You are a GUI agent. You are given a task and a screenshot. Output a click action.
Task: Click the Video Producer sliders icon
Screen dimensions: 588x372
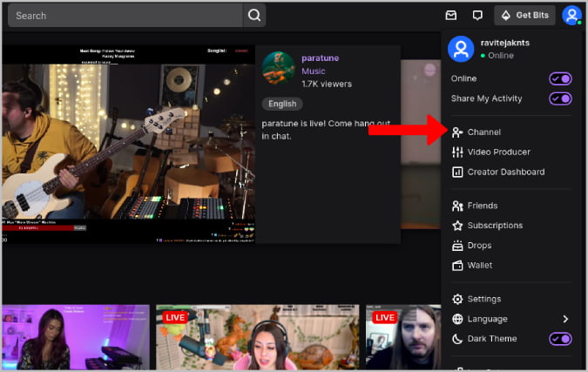(x=457, y=152)
